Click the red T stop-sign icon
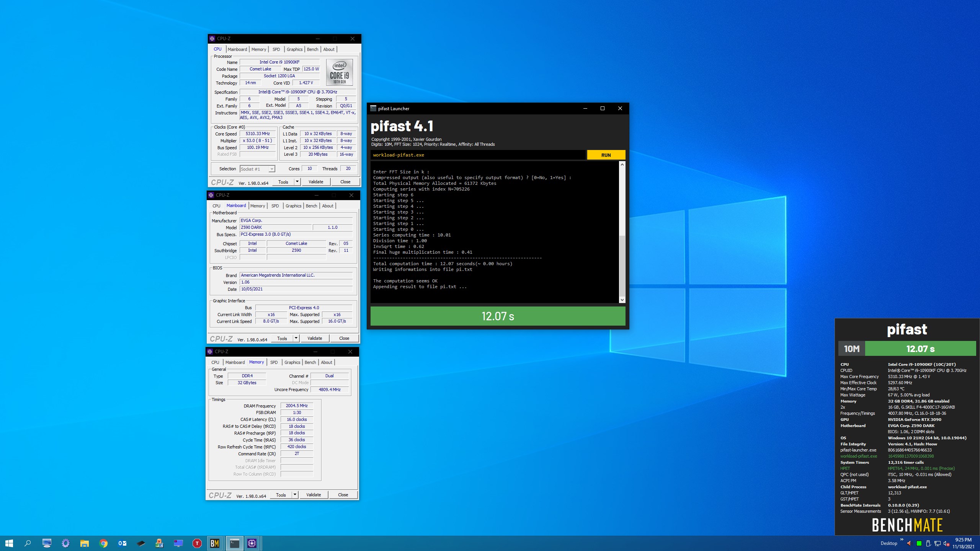980x551 pixels. (197, 543)
